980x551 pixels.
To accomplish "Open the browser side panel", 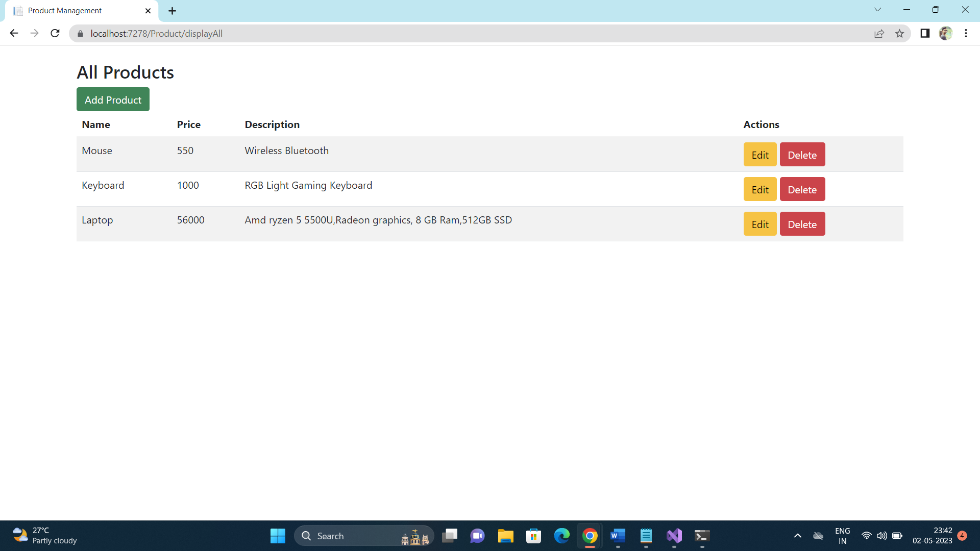I will [925, 33].
